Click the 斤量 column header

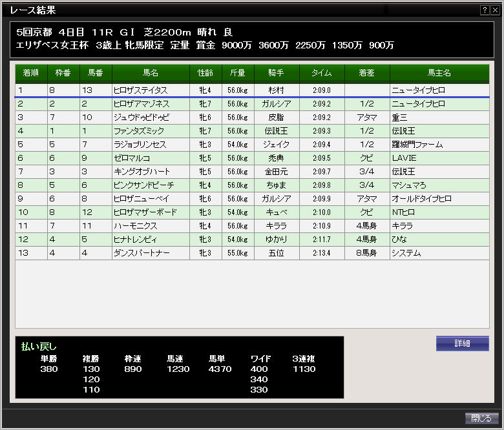[238, 73]
